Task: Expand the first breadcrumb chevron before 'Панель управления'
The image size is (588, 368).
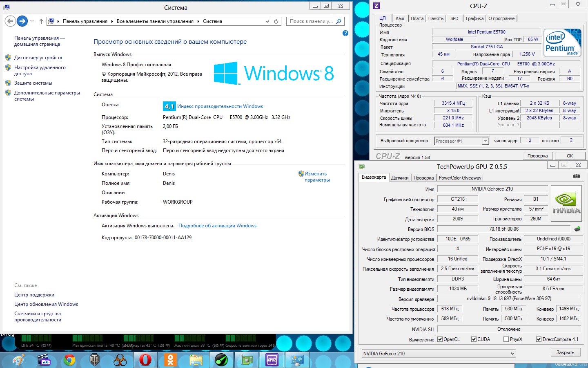Action: [58, 21]
